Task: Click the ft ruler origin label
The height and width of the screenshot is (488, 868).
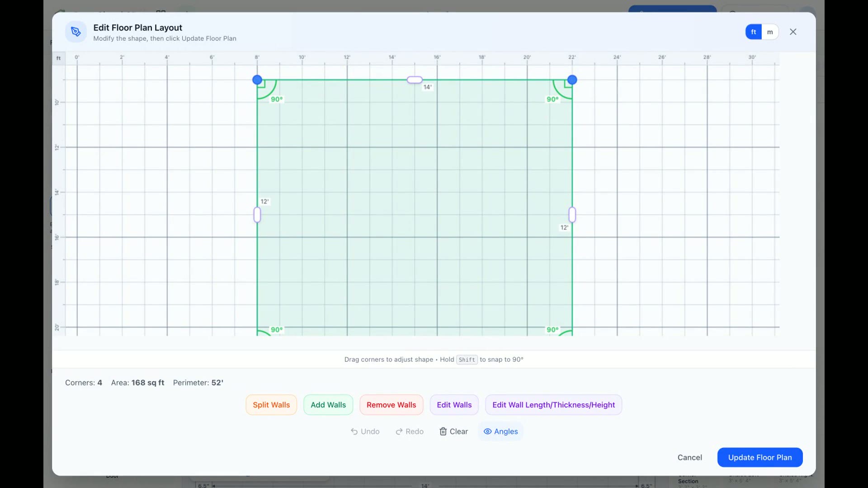Action: pyautogui.click(x=59, y=58)
